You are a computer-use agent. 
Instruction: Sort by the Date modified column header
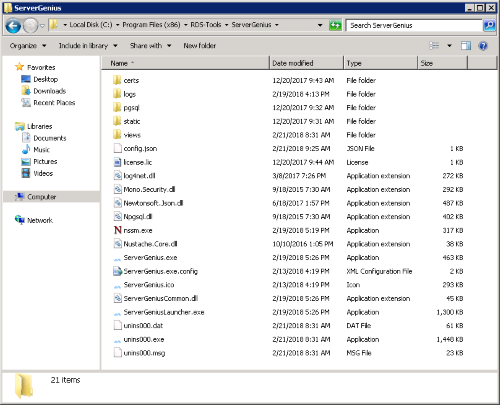tap(306, 63)
